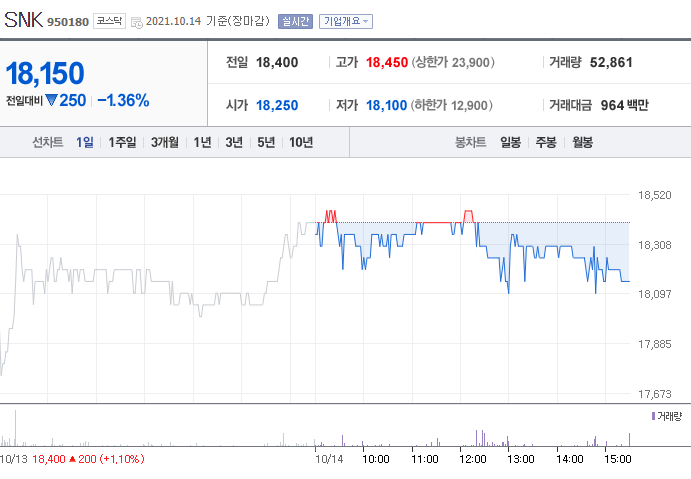Image resolution: width=691 pixels, height=479 pixels.
Task: Click the SNK stock name
Action: [23, 20]
